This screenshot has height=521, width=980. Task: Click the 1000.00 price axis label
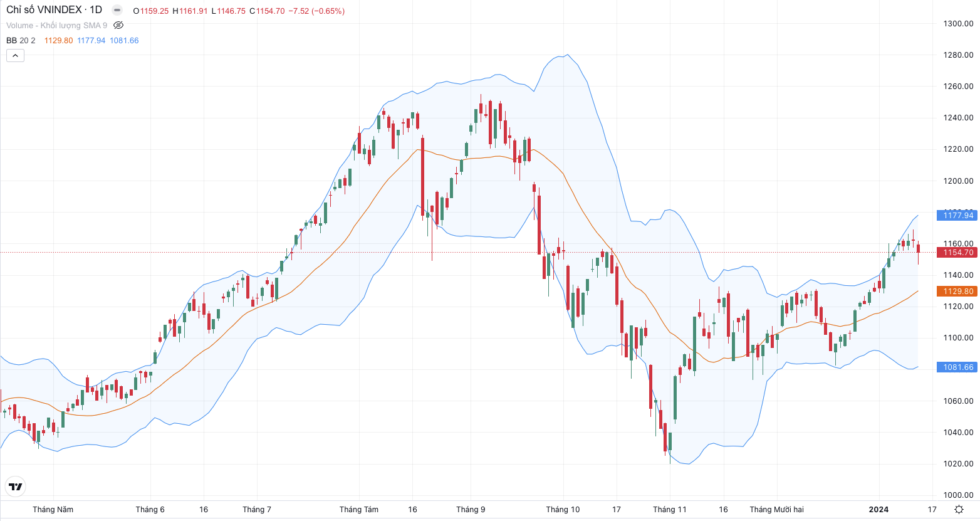[x=958, y=495]
